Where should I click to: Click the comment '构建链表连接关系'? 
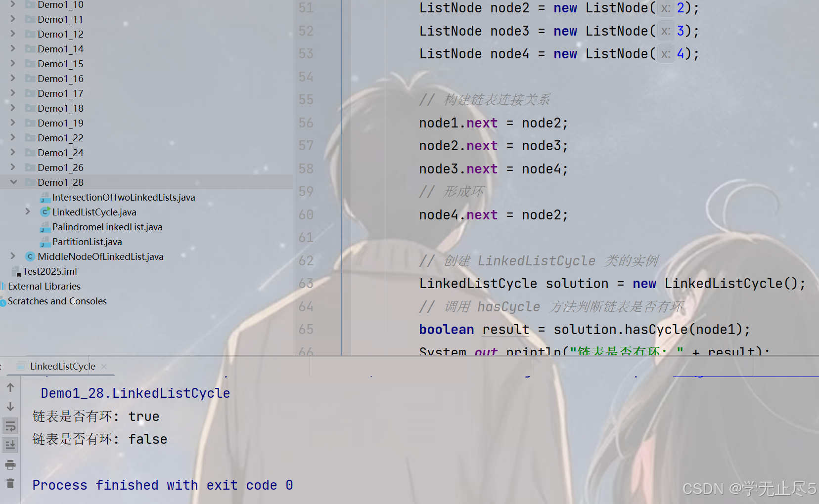tap(497, 100)
